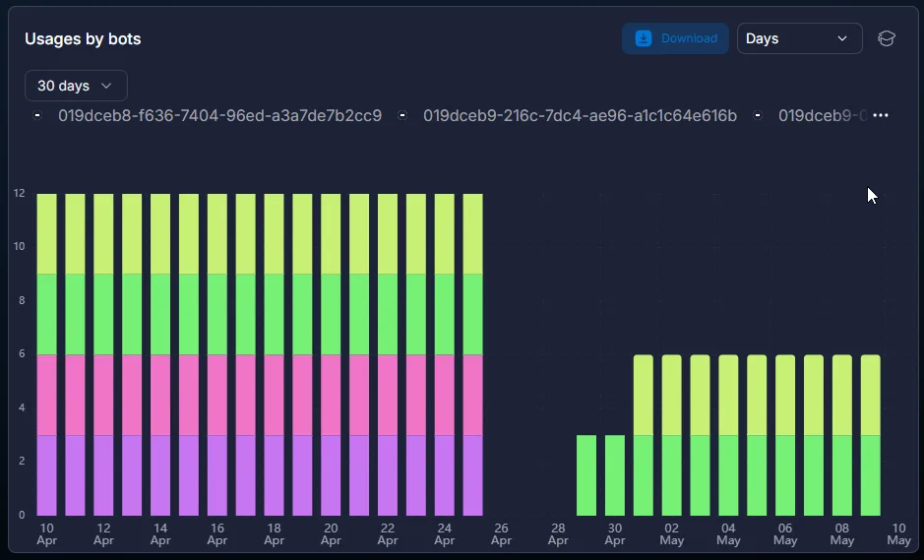Select pink segment of 14 Apr bar

click(x=160, y=395)
